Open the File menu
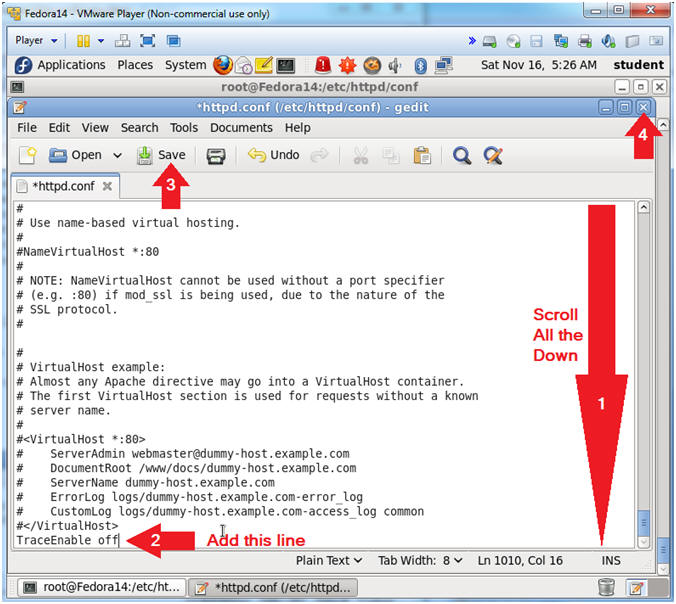Image resolution: width=676 pixels, height=604 pixels. [27, 128]
